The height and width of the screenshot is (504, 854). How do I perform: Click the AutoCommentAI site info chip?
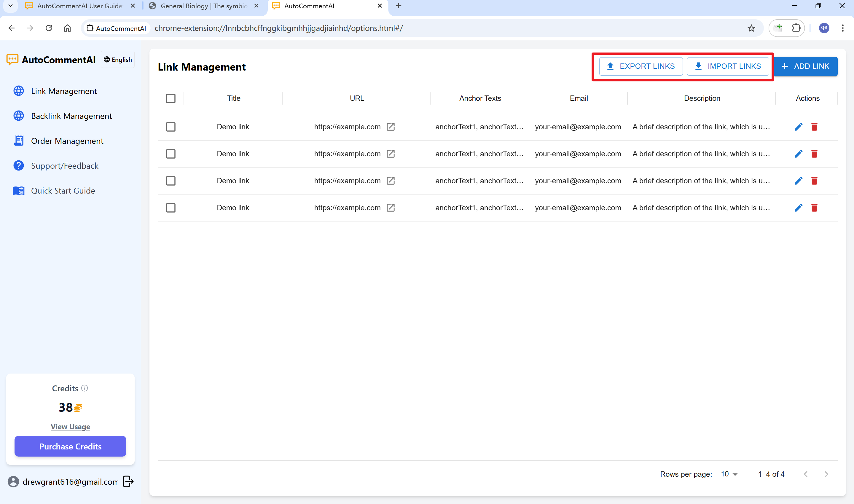pos(117,28)
